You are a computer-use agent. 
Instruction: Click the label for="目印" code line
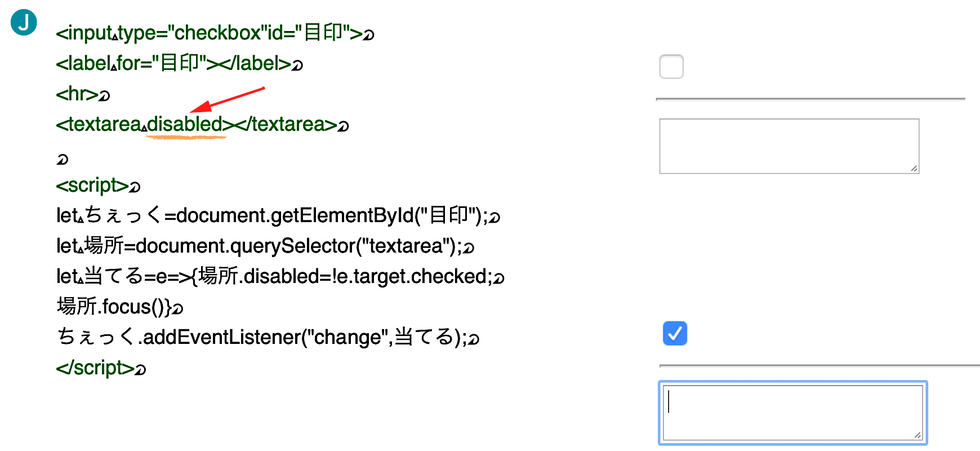click(179, 63)
